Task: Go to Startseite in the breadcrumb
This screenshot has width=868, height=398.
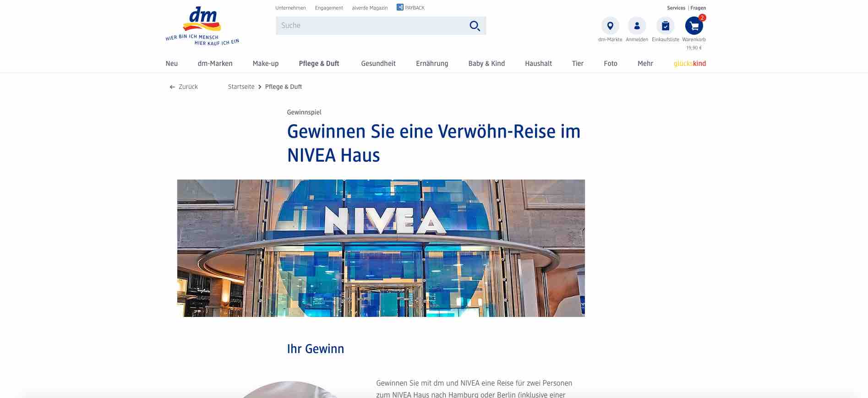Action: coord(241,87)
